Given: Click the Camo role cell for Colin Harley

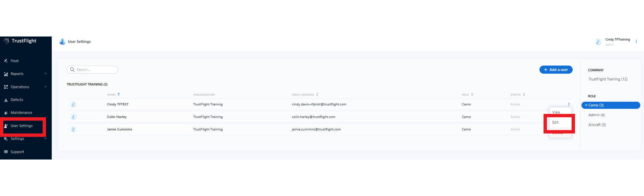Looking at the screenshot, I should click(x=466, y=117).
